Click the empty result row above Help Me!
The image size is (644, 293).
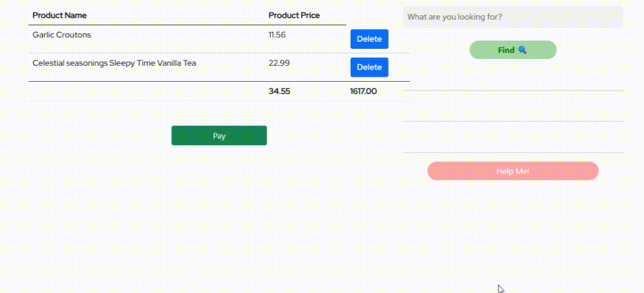[513, 137]
